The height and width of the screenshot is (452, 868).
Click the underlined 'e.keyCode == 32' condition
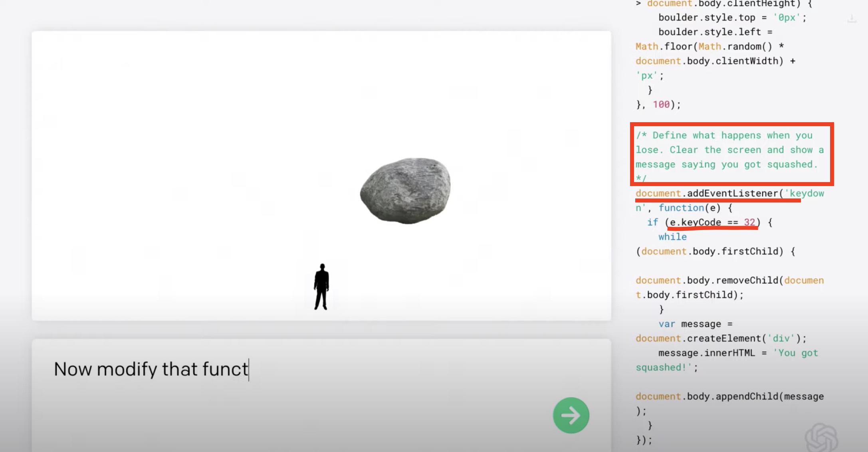pos(712,222)
